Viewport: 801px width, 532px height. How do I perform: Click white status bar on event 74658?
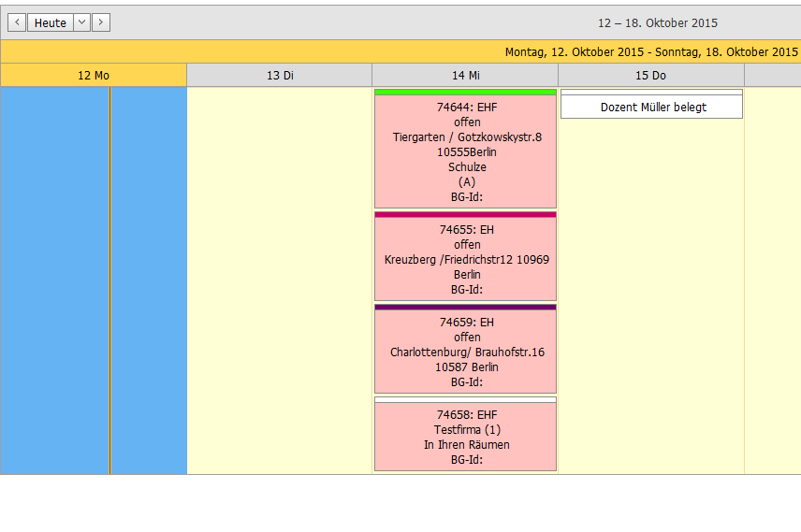pyautogui.click(x=465, y=399)
